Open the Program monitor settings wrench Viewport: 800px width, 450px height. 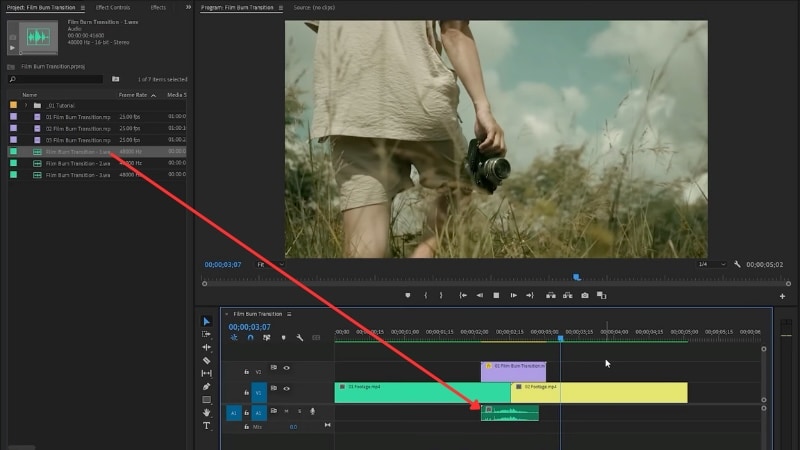coord(737,265)
